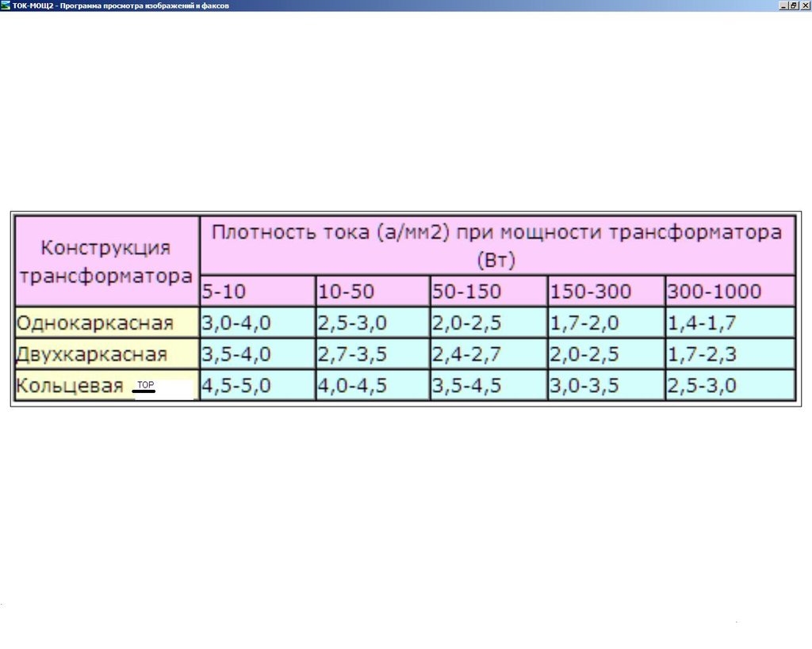Click the '1,7-2,3' cell
The height and width of the screenshot is (649, 812).
[730, 354]
